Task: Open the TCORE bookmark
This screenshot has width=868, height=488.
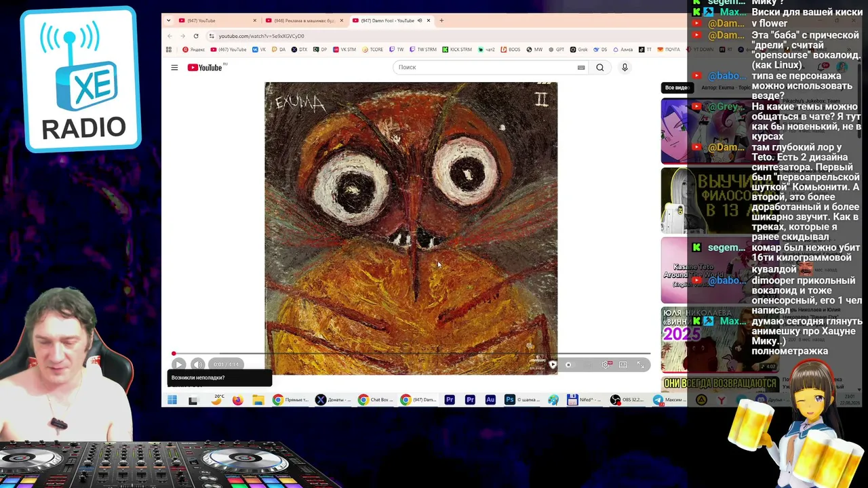Action: [x=373, y=49]
